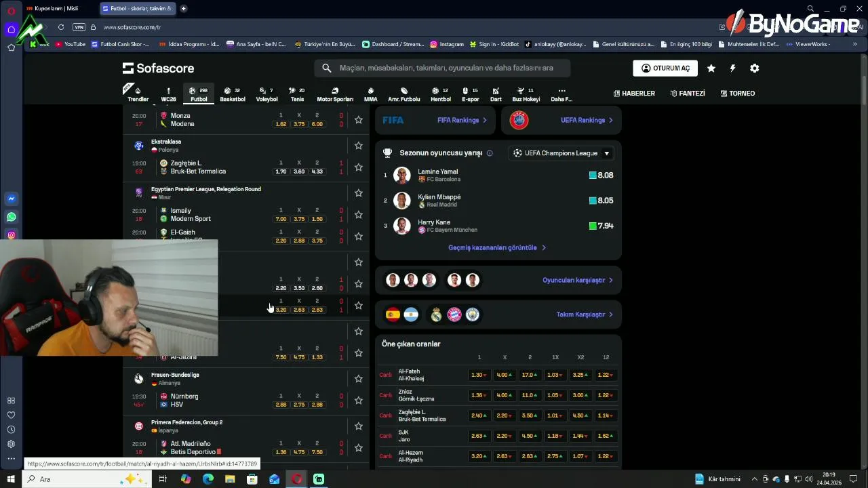Click Geçmiş kazananları görüntüle link
This screenshot has width=868, height=488.
pyautogui.click(x=497, y=247)
